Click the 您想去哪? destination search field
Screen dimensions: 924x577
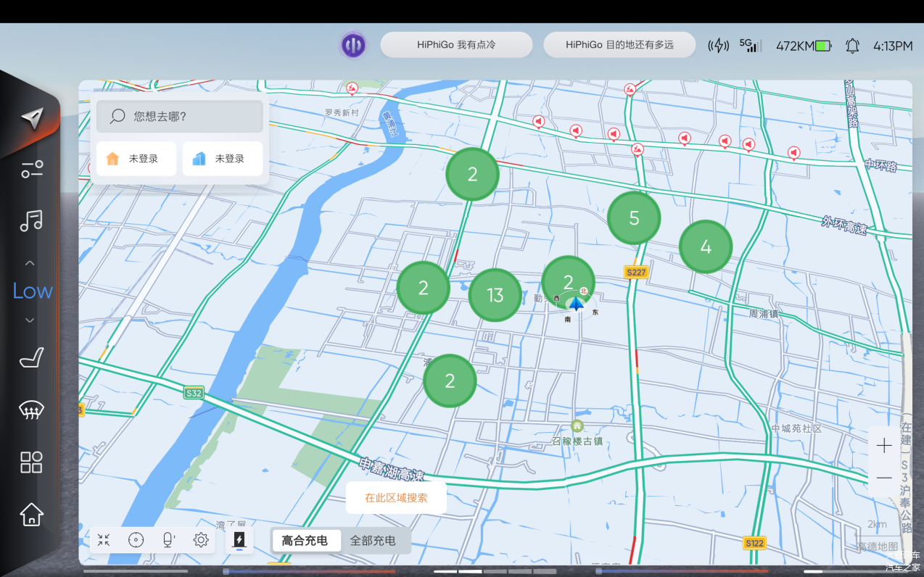(180, 116)
